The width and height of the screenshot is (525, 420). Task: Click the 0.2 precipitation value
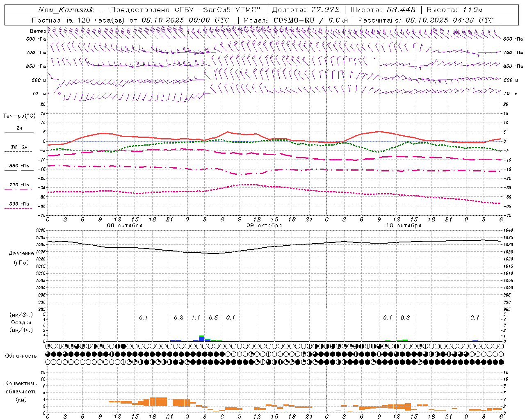click(x=178, y=318)
